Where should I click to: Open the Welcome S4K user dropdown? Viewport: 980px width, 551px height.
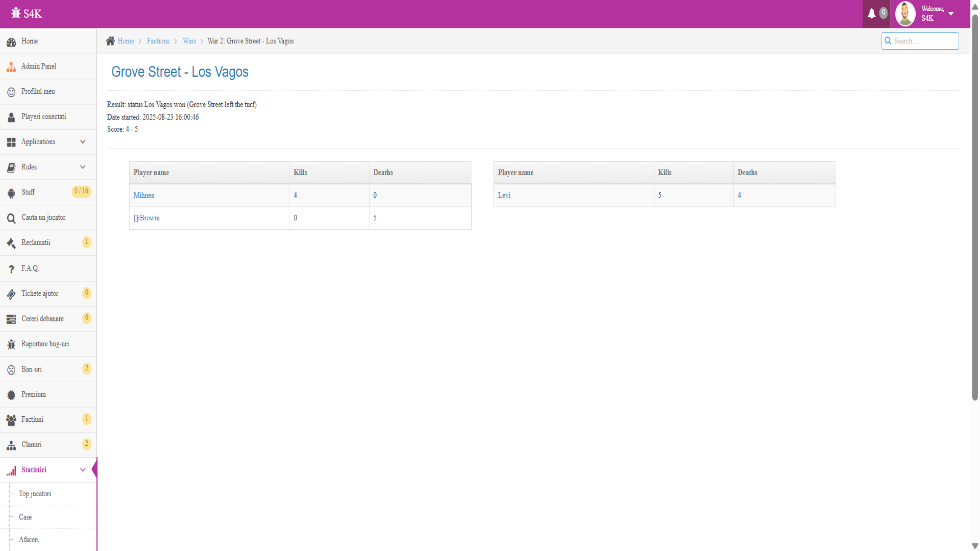951,14
